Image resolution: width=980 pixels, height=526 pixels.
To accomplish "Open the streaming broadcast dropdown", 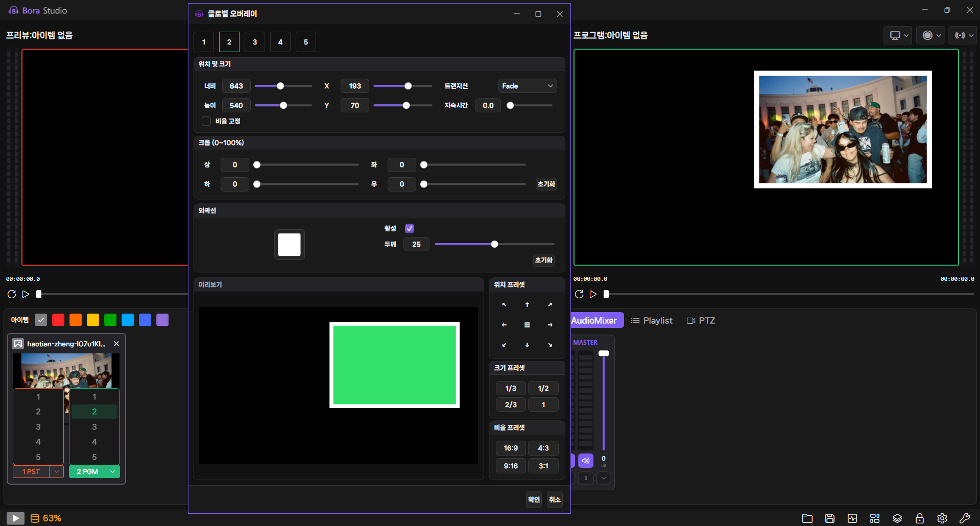I will pos(963,35).
